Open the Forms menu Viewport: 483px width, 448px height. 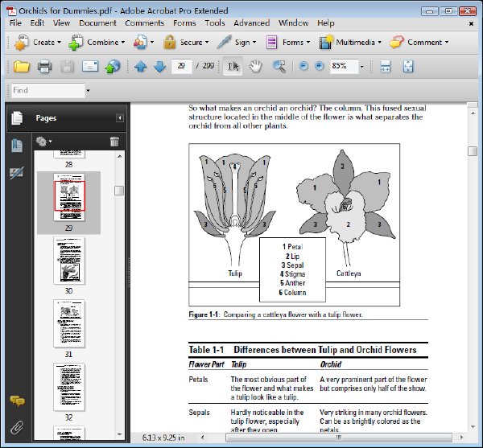184,23
